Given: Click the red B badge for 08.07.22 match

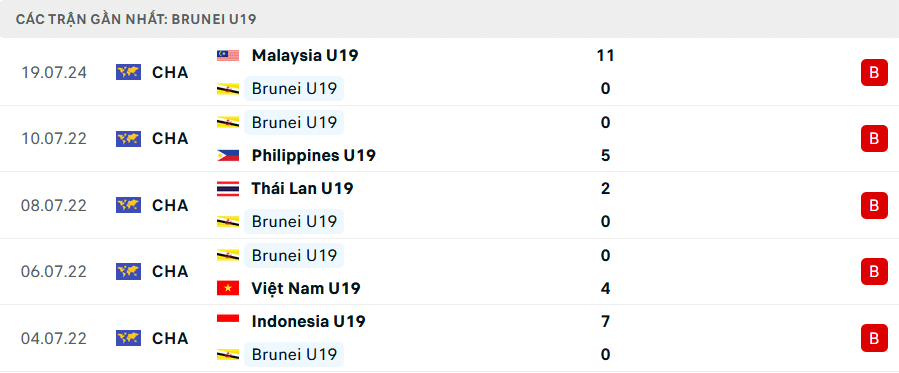Looking at the screenshot, I should click(874, 205).
